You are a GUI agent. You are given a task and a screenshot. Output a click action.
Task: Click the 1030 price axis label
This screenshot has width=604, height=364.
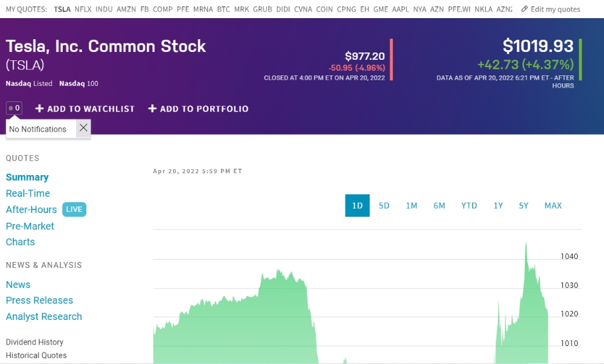569,285
